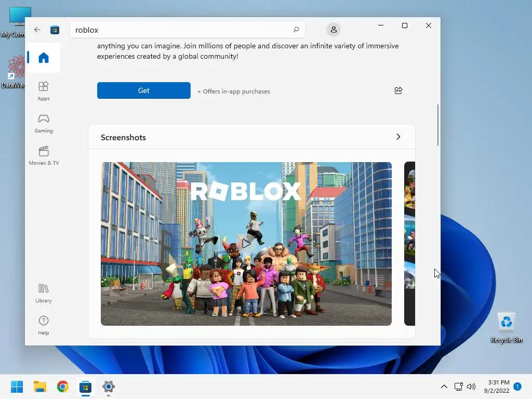
Task: Play the Roblox trailer video
Action: (246, 244)
